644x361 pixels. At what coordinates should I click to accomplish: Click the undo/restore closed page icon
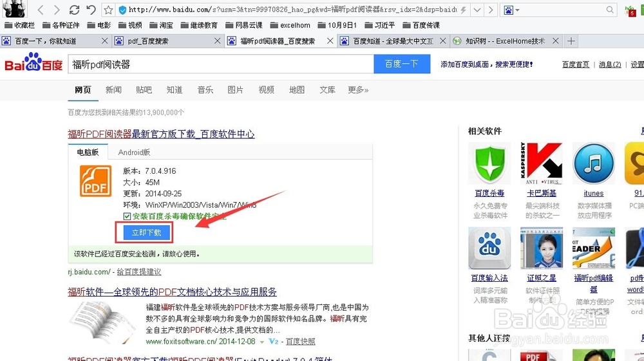tap(91, 10)
